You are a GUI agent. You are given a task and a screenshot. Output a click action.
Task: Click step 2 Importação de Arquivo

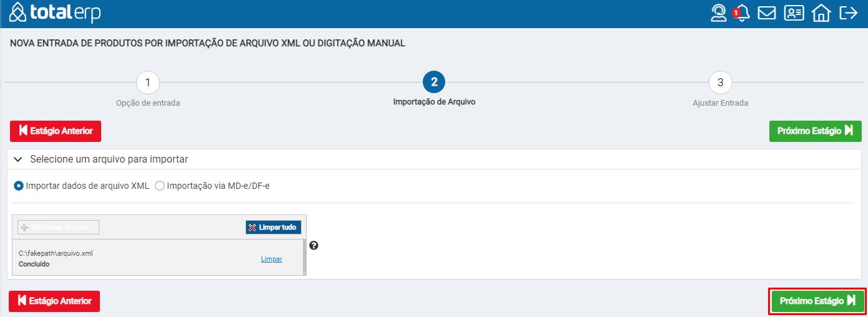click(x=434, y=82)
